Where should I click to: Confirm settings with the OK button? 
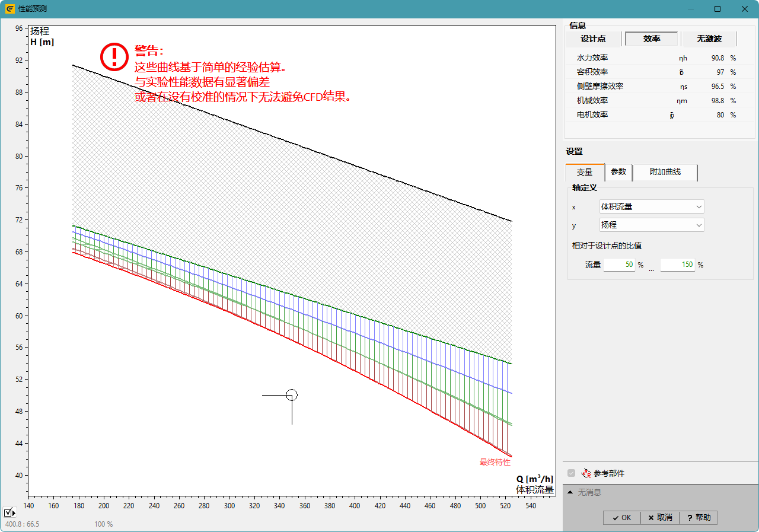point(621,517)
